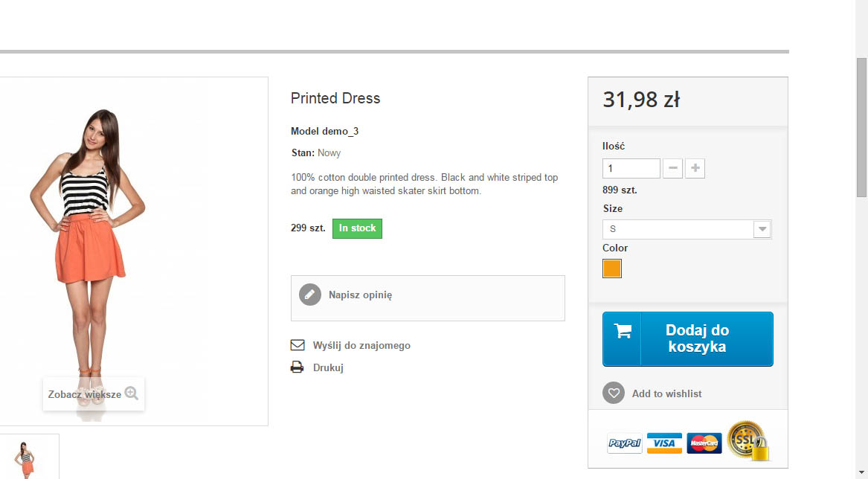The image size is (868, 479).
Task: Click the heart wishlist icon
Action: (614, 393)
